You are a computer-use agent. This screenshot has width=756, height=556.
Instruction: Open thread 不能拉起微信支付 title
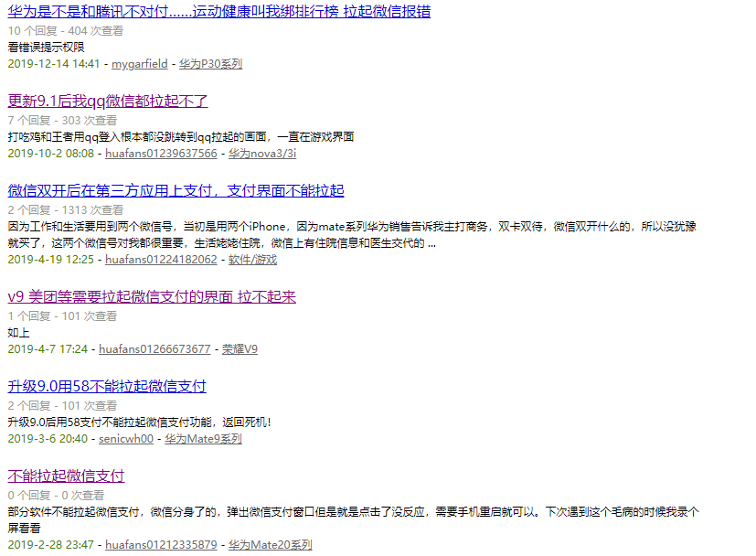tap(66, 476)
